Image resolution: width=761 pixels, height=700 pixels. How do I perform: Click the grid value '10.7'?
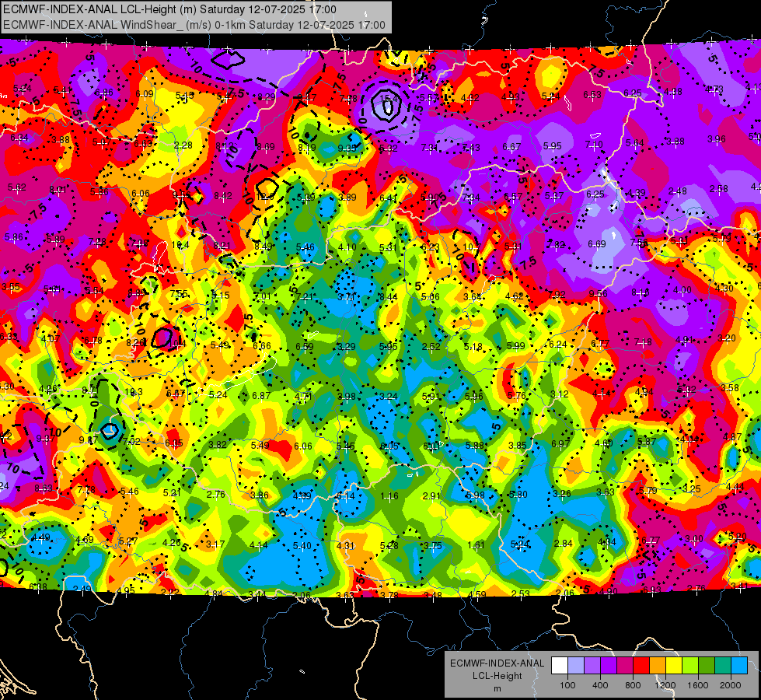click(471, 247)
